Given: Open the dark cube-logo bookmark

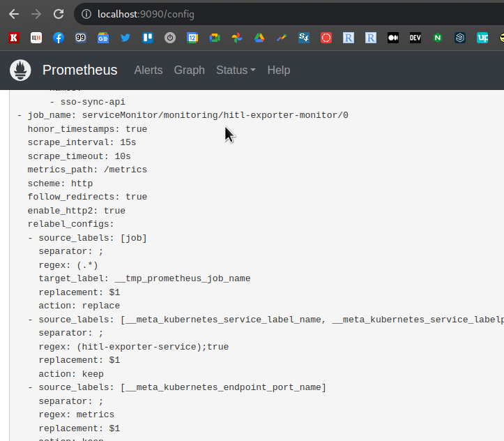Looking at the screenshot, I should 460,38.
